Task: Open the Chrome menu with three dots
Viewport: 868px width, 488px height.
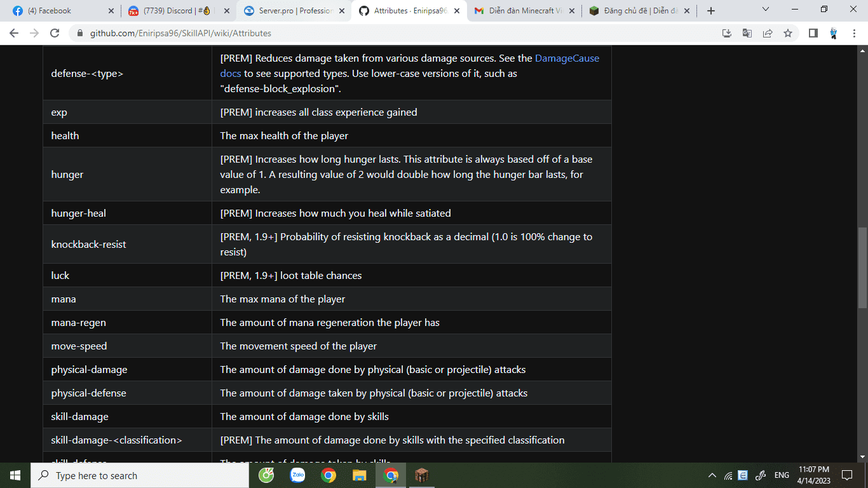Action: coord(855,33)
